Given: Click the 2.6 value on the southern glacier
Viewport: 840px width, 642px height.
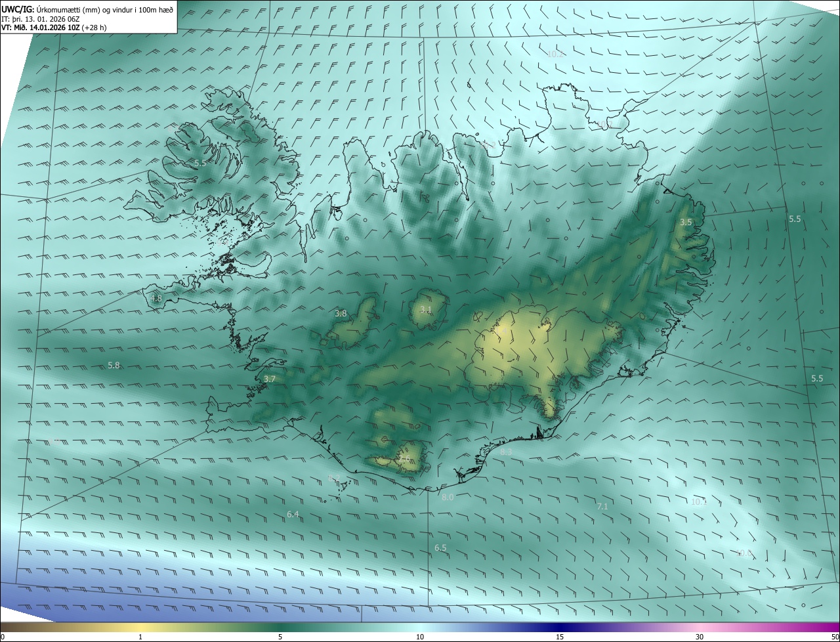Looking at the screenshot, I should coord(404,459).
